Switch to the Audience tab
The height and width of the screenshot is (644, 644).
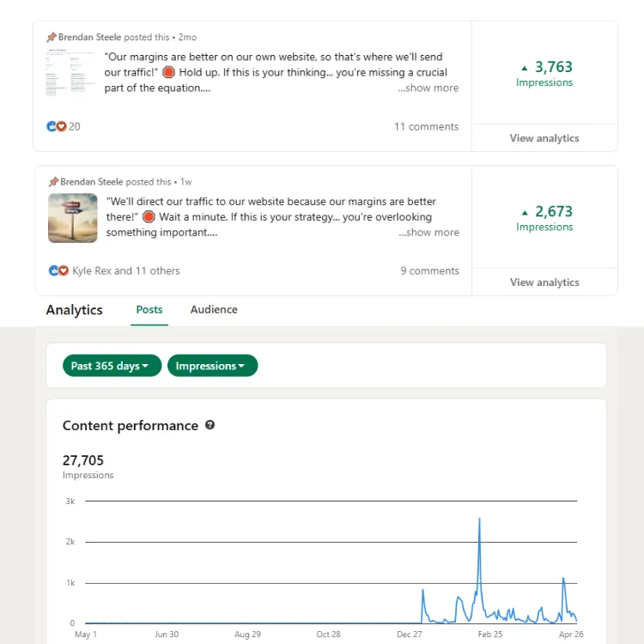pyautogui.click(x=214, y=310)
